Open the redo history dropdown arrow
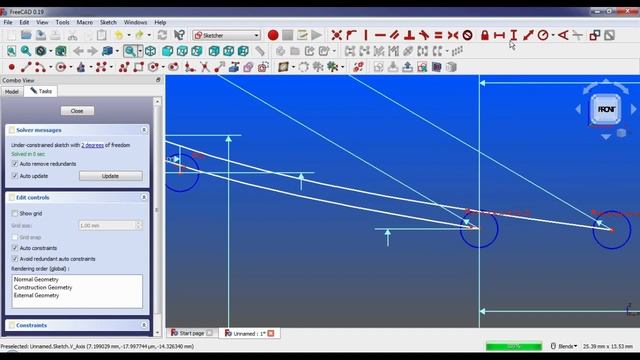Screen dimensions: 640x360 149,35
